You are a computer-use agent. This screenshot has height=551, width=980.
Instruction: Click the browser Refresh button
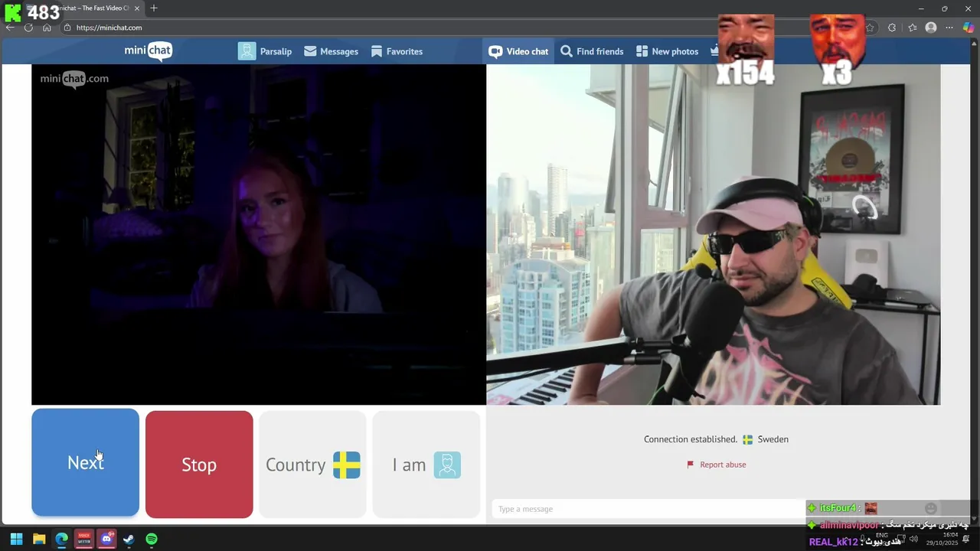pos(28,28)
